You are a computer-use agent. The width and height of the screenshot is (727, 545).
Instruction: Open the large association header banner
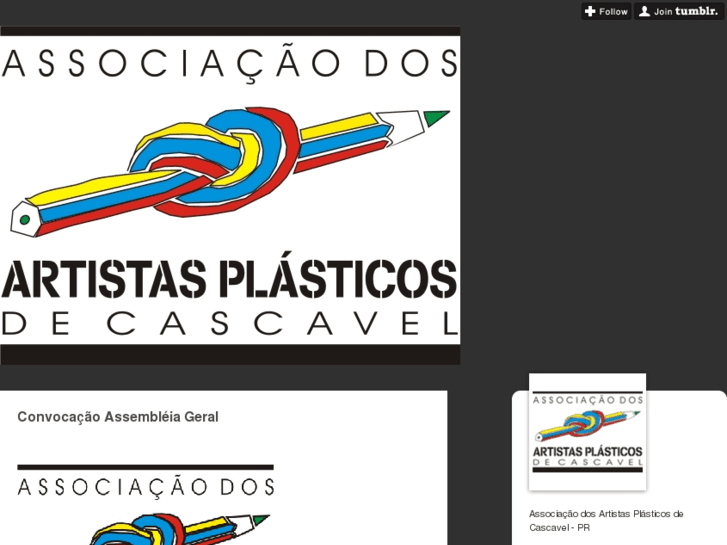pos(230,195)
